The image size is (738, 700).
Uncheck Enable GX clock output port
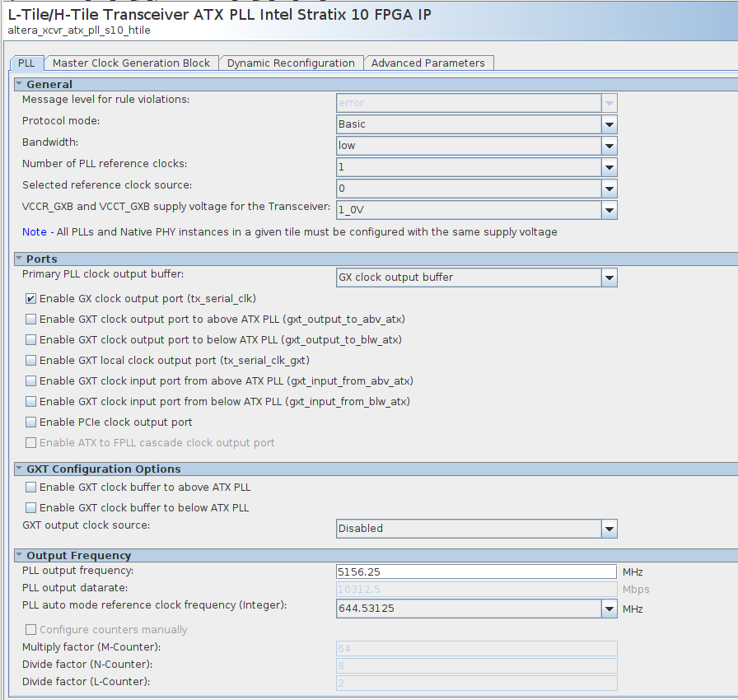coord(30,299)
